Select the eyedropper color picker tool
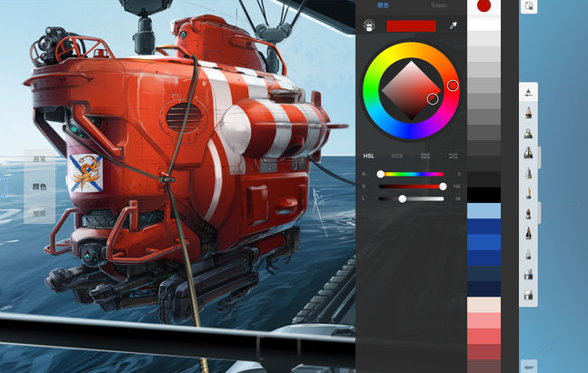This screenshot has height=373, width=588. [453, 25]
